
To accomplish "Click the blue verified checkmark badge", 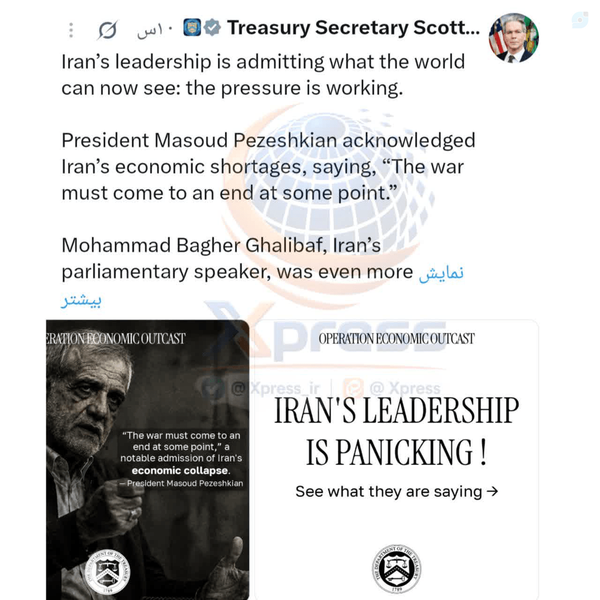I will (x=212, y=28).
